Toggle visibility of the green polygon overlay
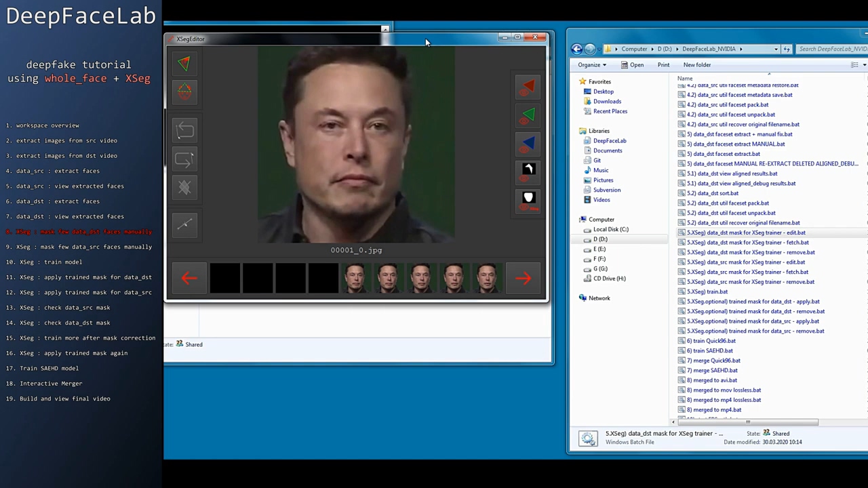The height and width of the screenshot is (488, 868). (528, 115)
